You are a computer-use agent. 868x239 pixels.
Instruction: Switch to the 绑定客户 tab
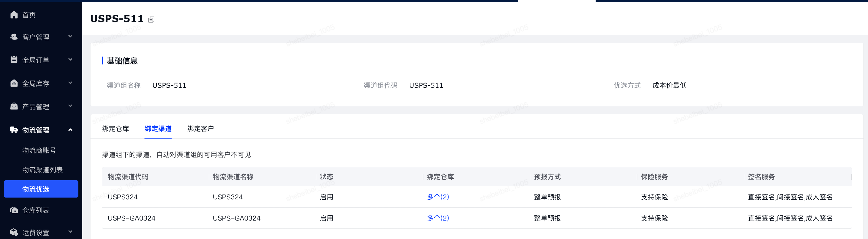(x=200, y=129)
